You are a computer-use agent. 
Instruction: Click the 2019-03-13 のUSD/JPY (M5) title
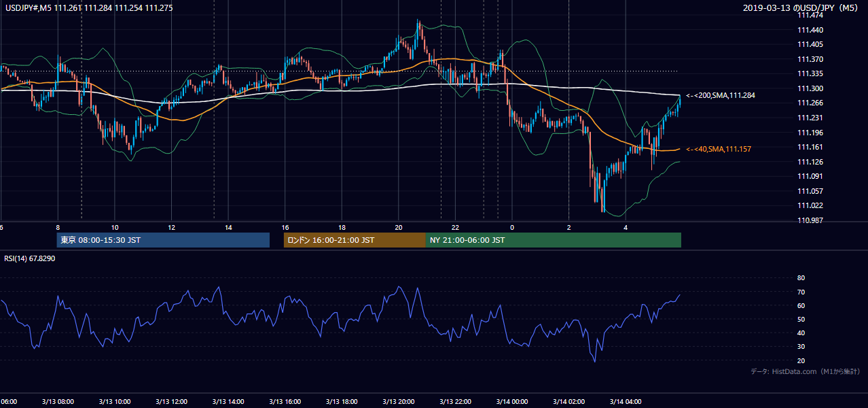click(802, 8)
